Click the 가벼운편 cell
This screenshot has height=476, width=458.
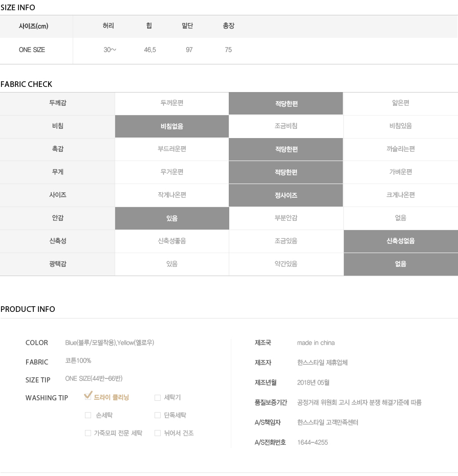point(401,172)
